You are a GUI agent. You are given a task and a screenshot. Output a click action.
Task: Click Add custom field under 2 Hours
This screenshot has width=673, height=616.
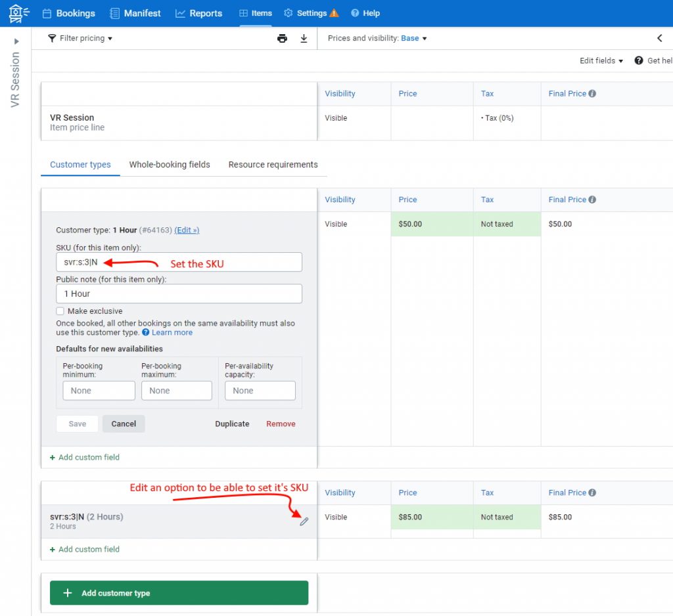85,549
